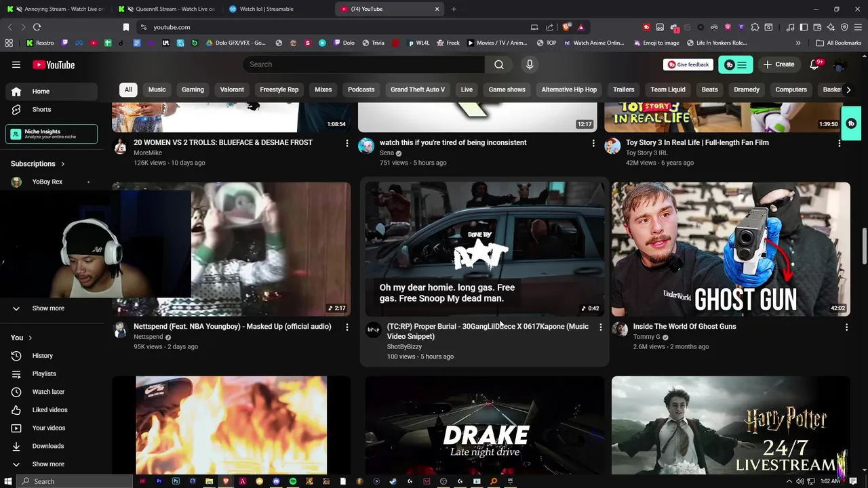Screen dimensions: 868x488
Task: Open Watch later in the sidebar
Action: (52, 392)
